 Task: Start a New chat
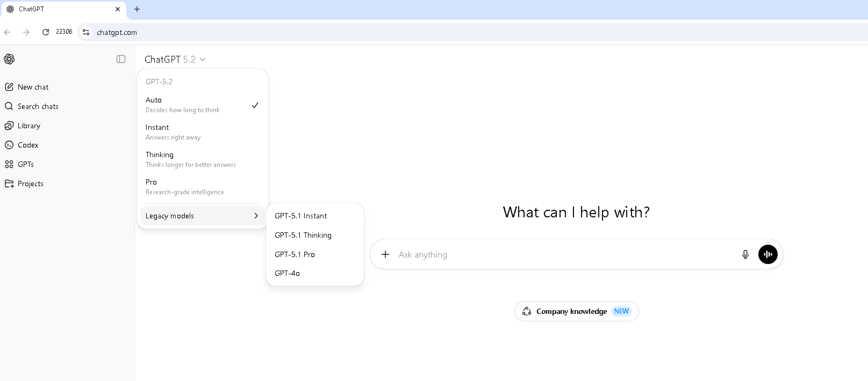tap(33, 87)
